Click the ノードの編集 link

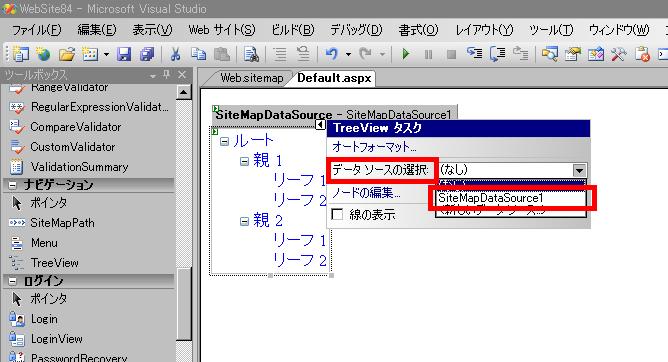click(x=366, y=193)
